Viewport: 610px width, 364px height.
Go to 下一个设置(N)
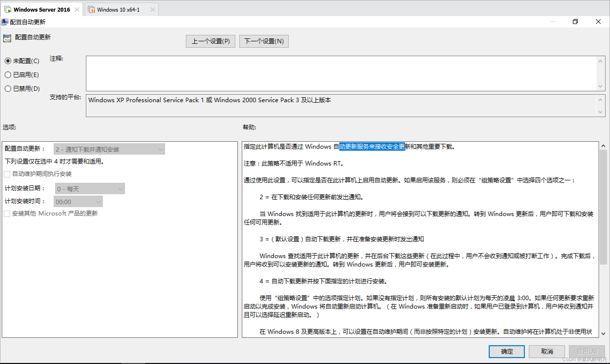(264, 41)
